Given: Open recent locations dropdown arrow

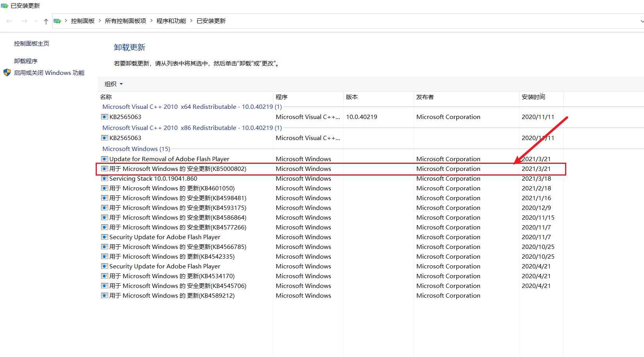Looking at the screenshot, I should click(36, 21).
